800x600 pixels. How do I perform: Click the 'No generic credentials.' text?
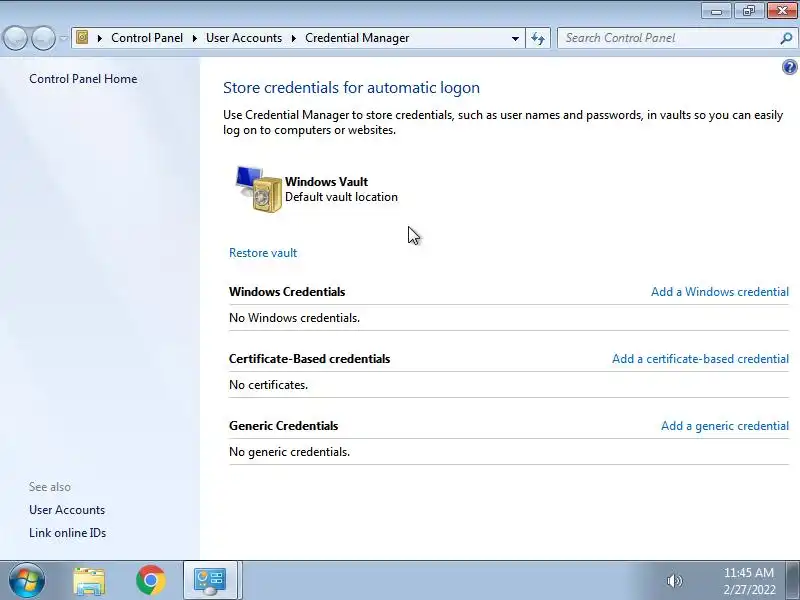289,452
